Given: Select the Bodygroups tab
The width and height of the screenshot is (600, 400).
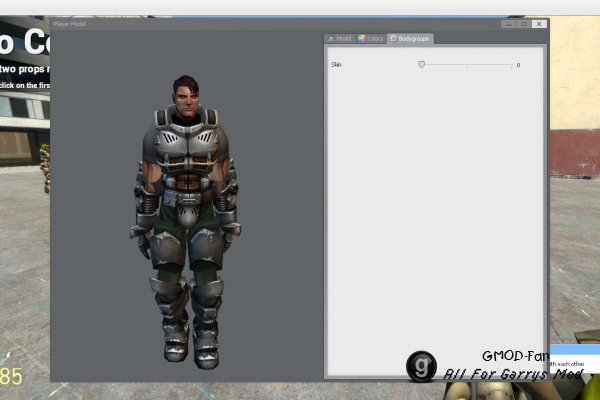Looking at the screenshot, I should (x=410, y=39).
